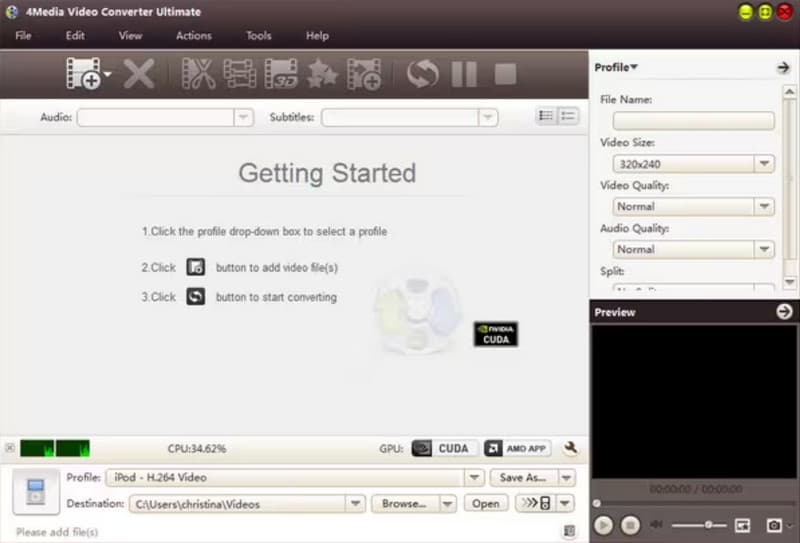Open the Tools menu

tap(258, 36)
